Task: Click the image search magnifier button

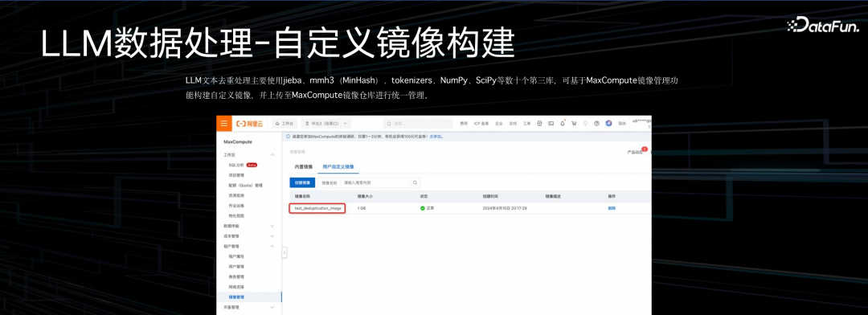Action: [416, 182]
